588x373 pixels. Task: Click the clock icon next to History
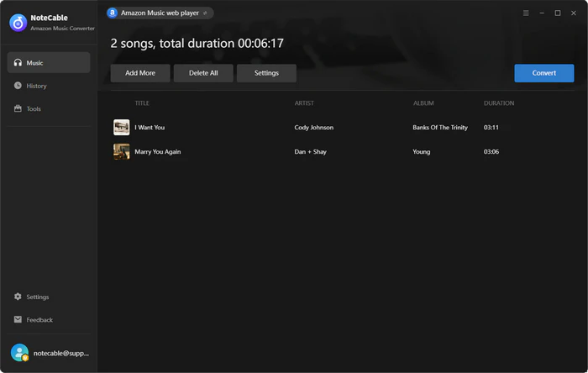pos(18,86)
